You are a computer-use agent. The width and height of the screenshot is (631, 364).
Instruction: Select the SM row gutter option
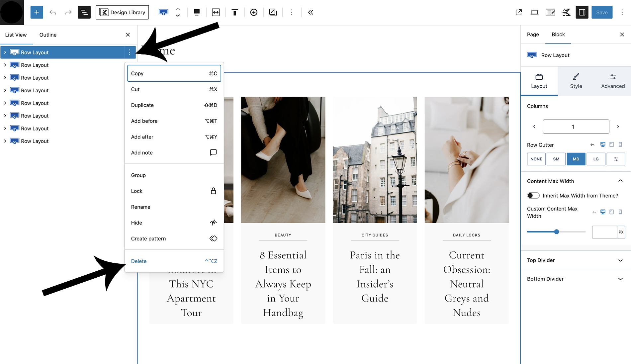pos(556,159)
